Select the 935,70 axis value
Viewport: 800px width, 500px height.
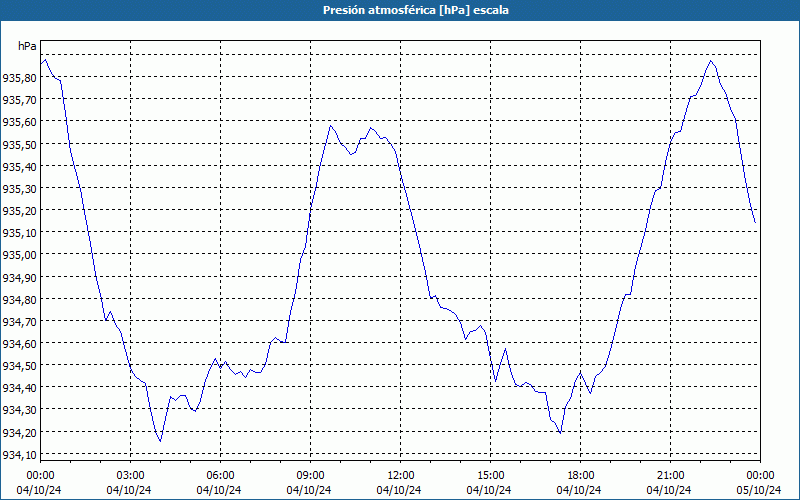click(x=20, y=99)
